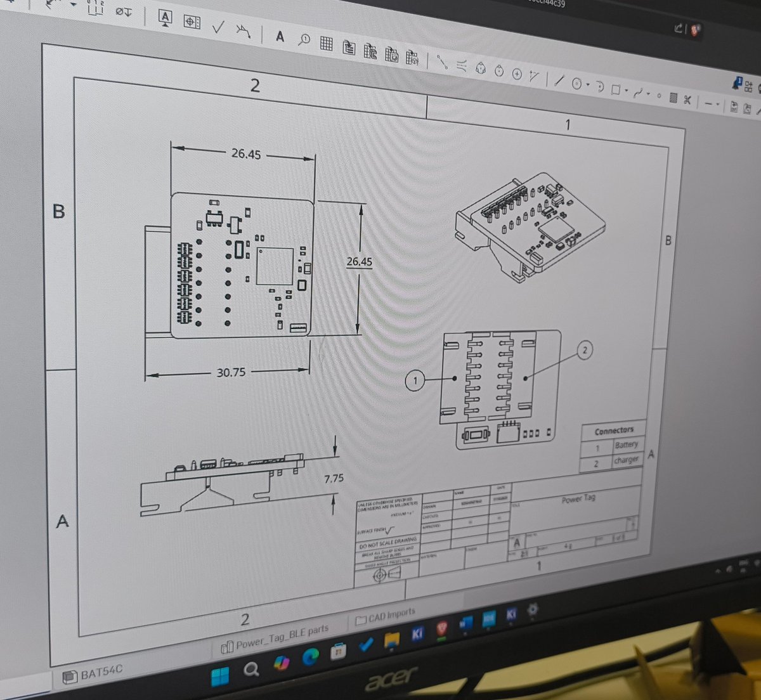The image size is (761, 700).
Task: Select the Datum annotation tool
Action: pyautogui.click(x=165, y=18)
